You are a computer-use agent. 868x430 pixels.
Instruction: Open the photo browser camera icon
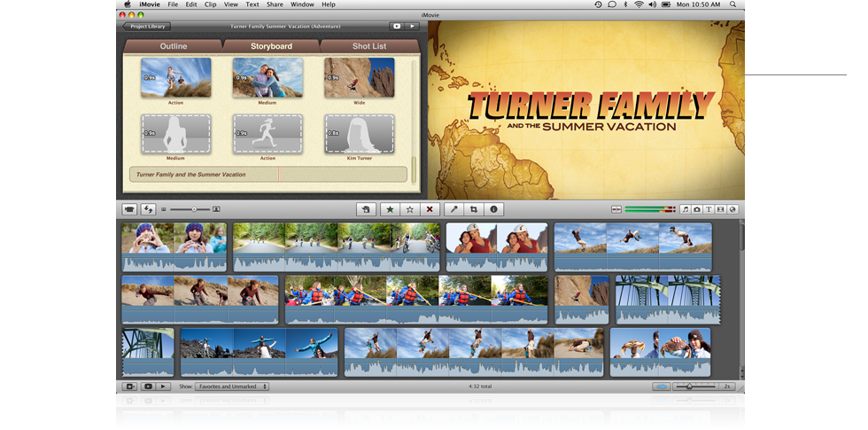tap(696, 209)
